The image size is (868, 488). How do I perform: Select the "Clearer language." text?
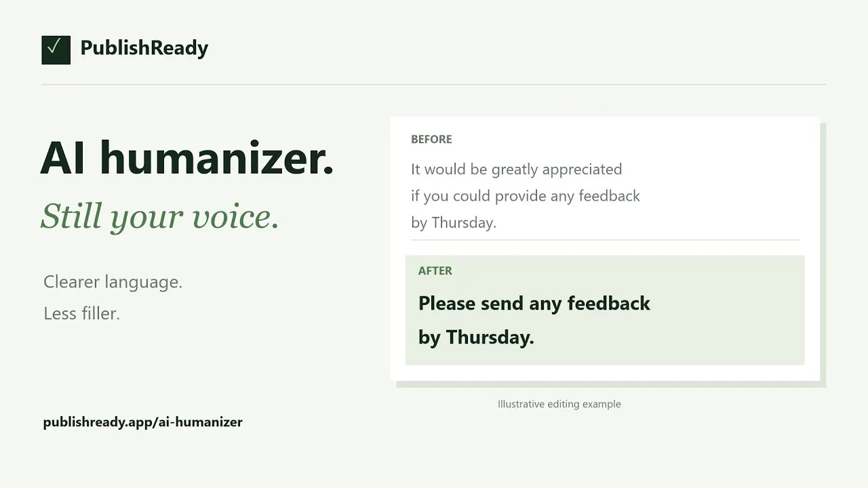point(113,282)
